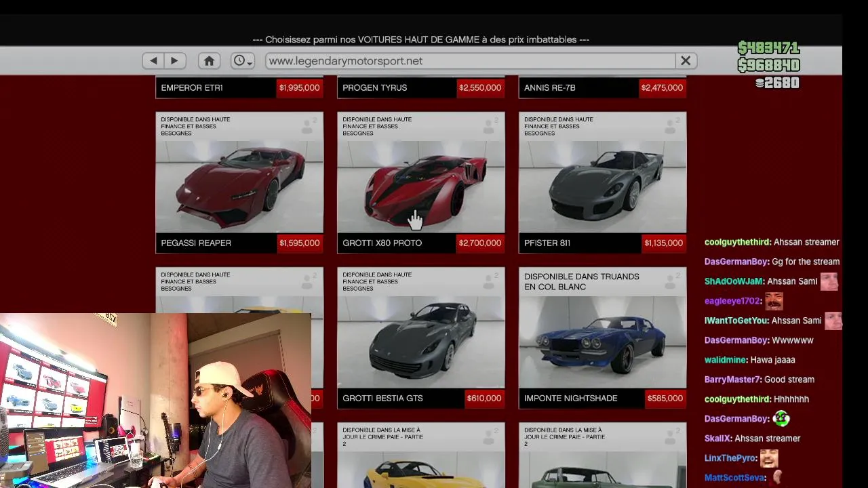868x488 pixels.
Task: Open the green classic car thumbnail in bottom row
Action: point(602,469)
